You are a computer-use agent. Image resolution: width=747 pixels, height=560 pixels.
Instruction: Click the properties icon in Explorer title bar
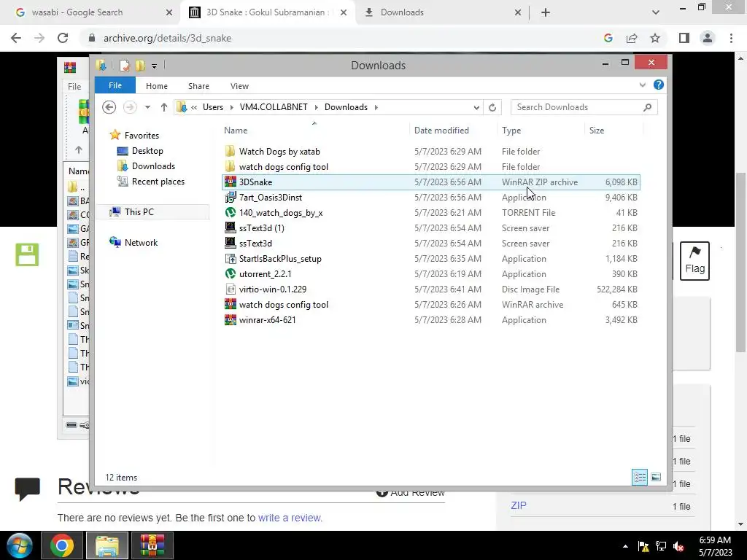pos(124,66)
